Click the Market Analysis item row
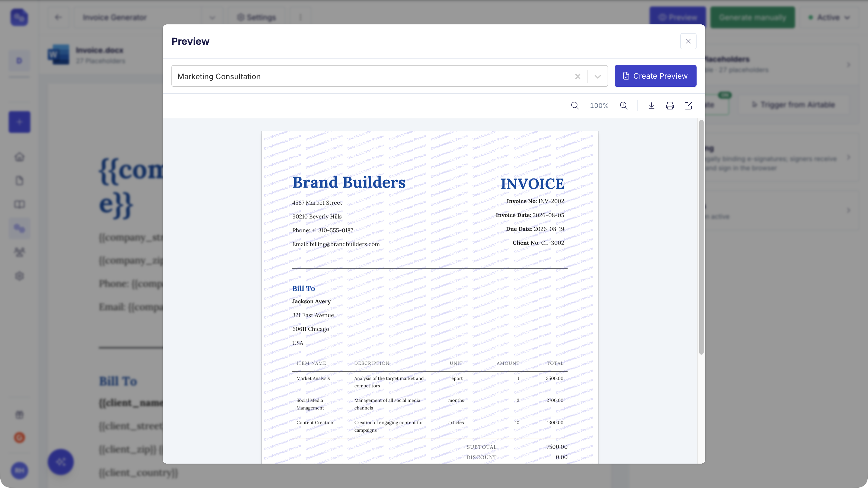Image resolution: width=868 pixels, height=488 pixels. (x=430, y=382)
